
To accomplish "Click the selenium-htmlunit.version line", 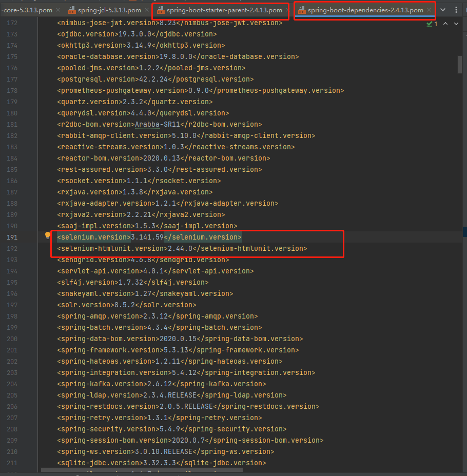I will click(182, 248).
